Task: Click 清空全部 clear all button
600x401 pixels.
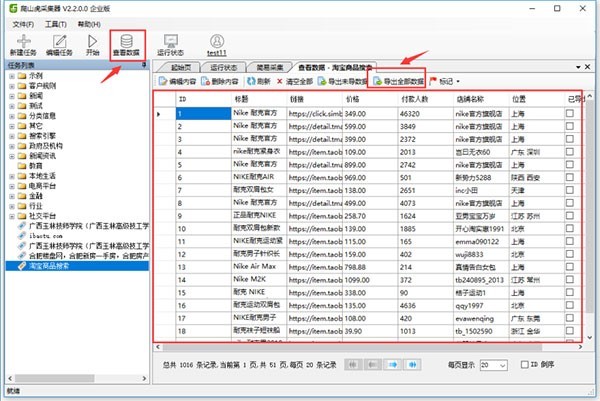Action: 294,81
